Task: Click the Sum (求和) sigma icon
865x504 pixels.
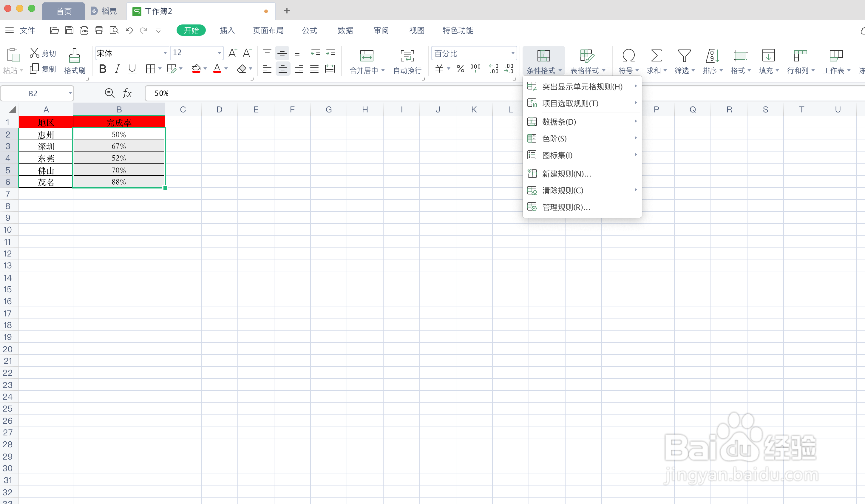Action: (656, 55)
